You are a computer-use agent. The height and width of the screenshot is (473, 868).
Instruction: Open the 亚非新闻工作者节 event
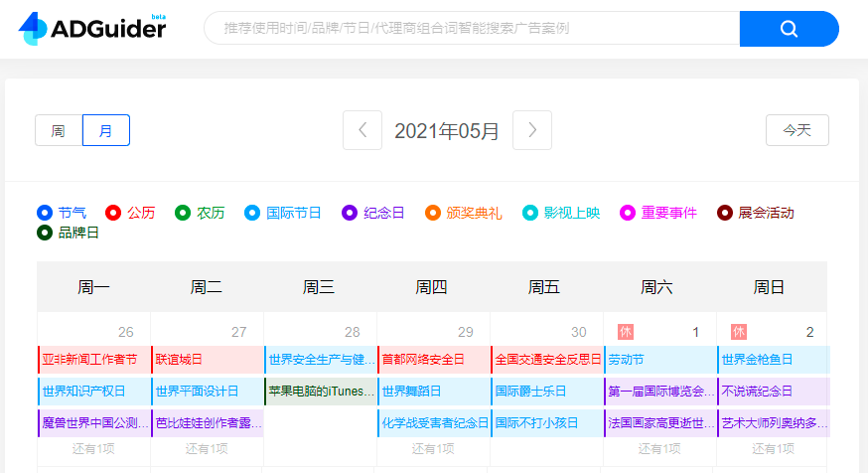click(x=94, y=360)
